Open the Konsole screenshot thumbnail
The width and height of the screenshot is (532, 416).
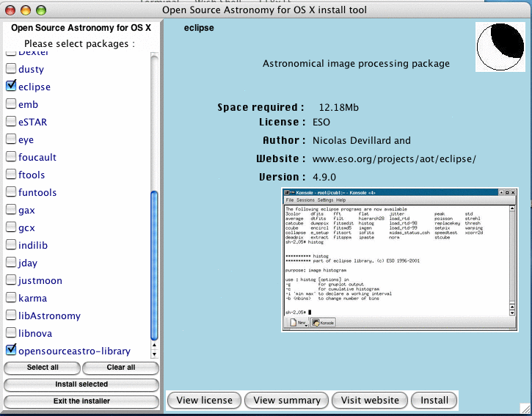pos(400,260)
